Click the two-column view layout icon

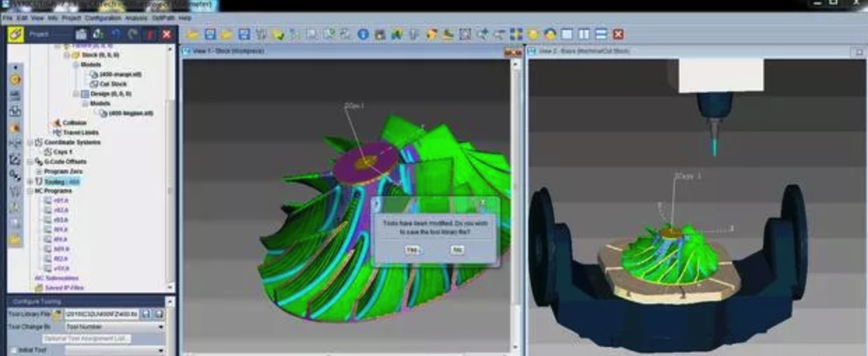point(584,34)
